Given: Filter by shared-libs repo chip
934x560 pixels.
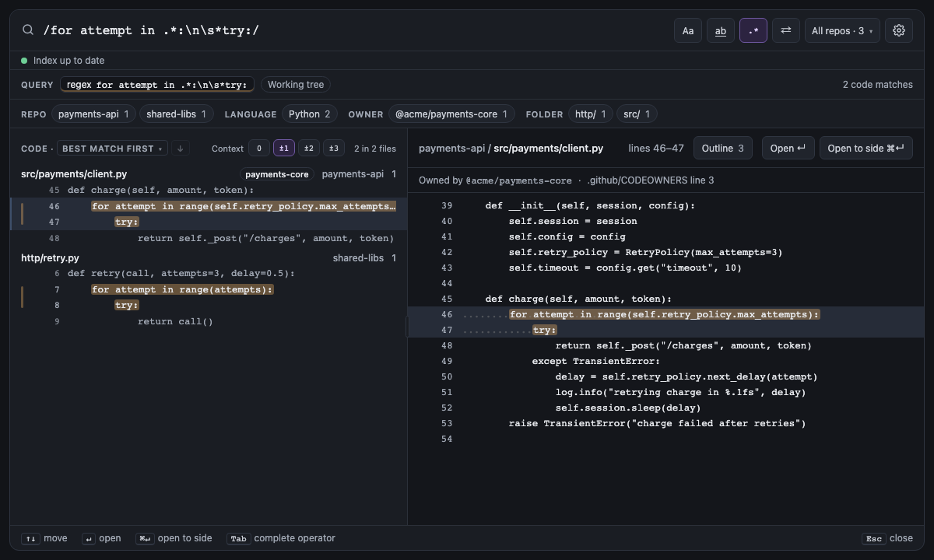Looking at the screenshot, I should coord(177,114).
